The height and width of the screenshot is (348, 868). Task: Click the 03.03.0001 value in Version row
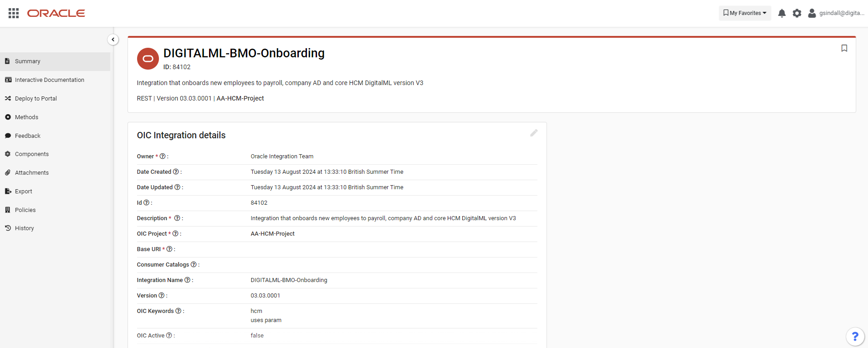click(266, 296)
